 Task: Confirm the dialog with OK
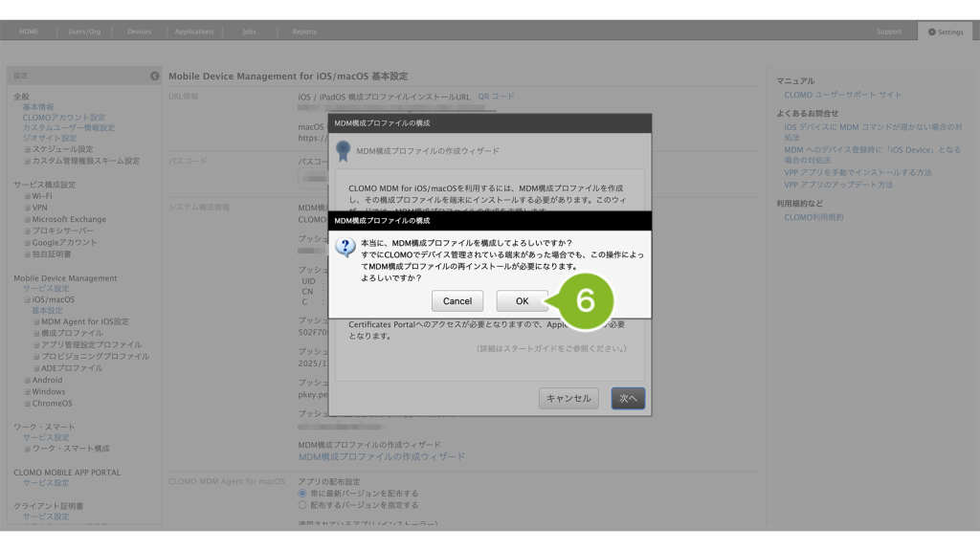[522, 300]
